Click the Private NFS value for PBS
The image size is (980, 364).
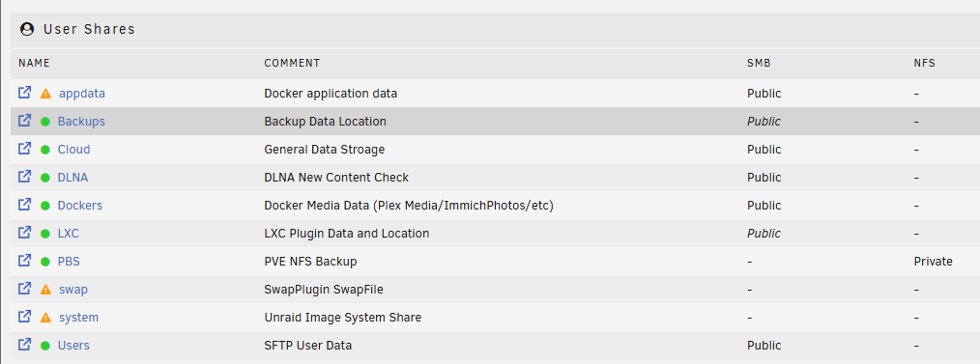coord(933,261)
